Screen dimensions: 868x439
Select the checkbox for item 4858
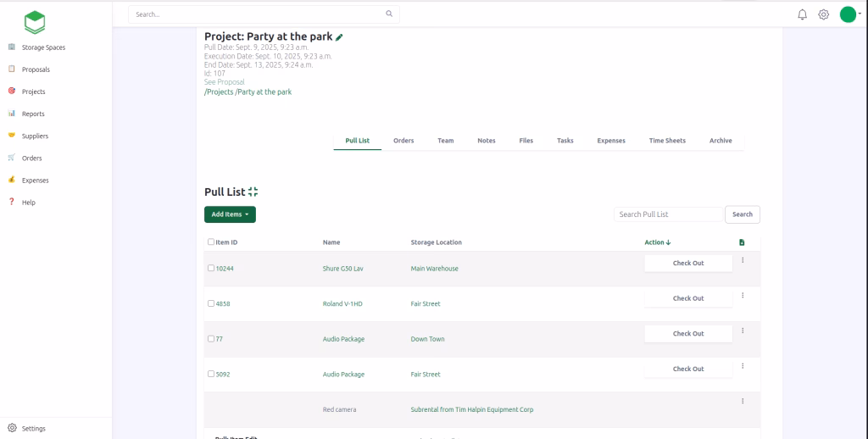click(211, 303)
